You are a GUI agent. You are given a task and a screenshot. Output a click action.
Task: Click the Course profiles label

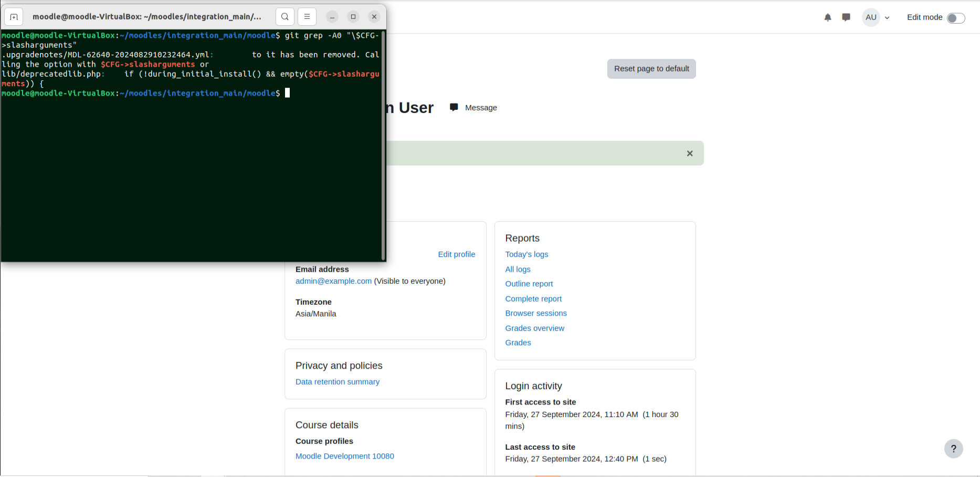pyautogui.click(x=324, y=441)
